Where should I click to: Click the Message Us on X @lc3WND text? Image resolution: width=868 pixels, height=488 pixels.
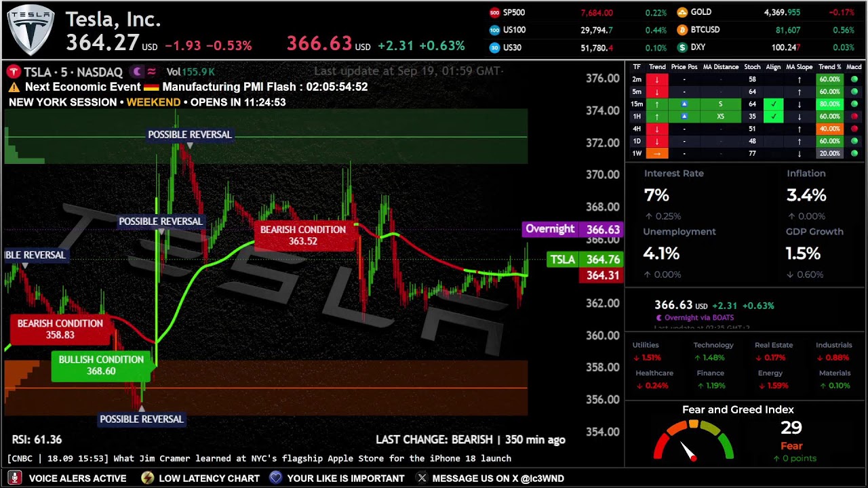click(498, 479)
